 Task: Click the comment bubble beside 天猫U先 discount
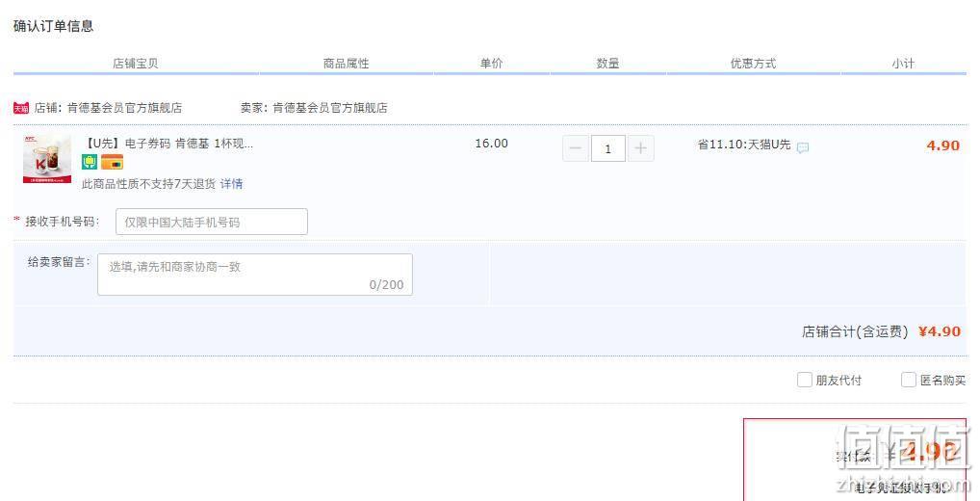(x=803, y=147)
